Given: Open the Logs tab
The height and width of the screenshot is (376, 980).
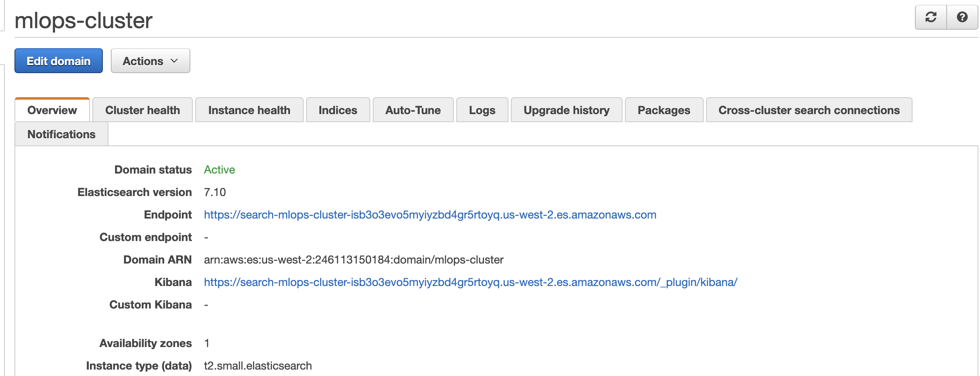Looking at the screenshot, I should click(x=482, y=110).
